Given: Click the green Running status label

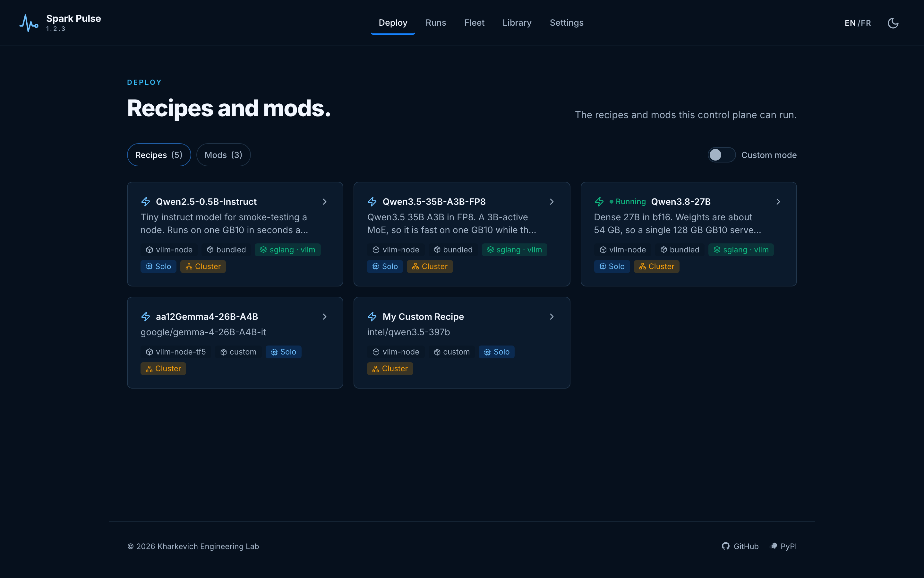Looking at the screenshot, I should (628, 201).
